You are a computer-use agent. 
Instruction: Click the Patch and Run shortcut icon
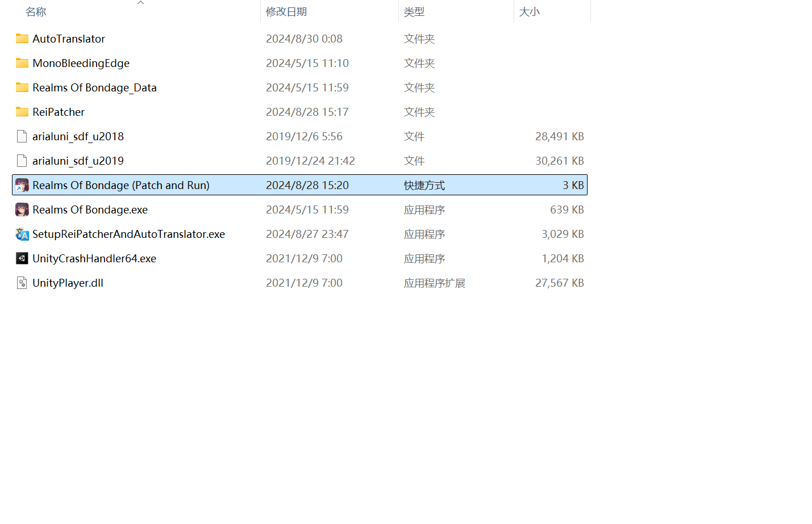(22, 185)
